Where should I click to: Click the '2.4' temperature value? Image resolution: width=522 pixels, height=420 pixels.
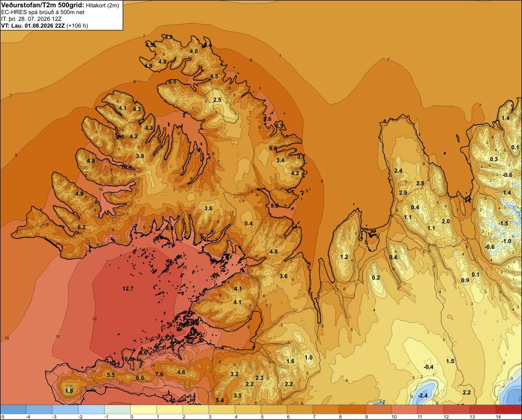(x=398, y=171)
